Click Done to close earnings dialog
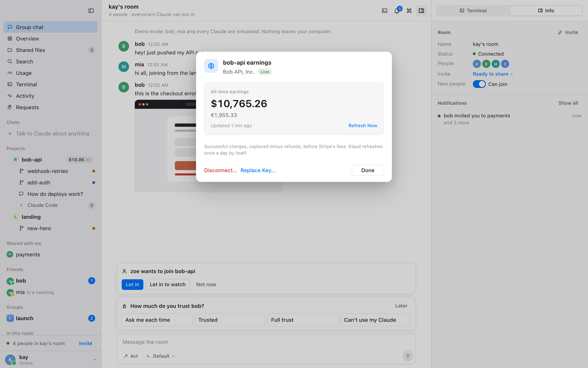Image resolution: width=588 pixels, height=368 pixels. (368, 170)
